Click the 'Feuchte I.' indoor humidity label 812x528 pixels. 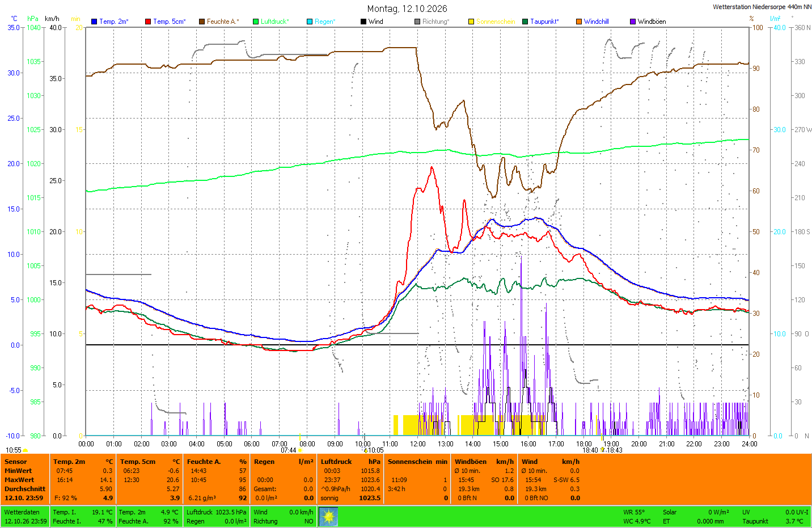[x=67, y=521]
